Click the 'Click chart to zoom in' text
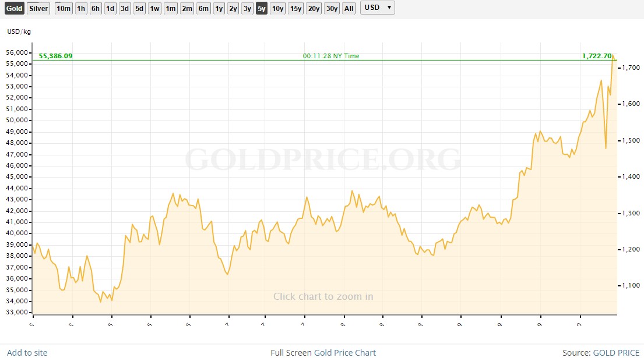Screen dimensions: 644x358 323,296
